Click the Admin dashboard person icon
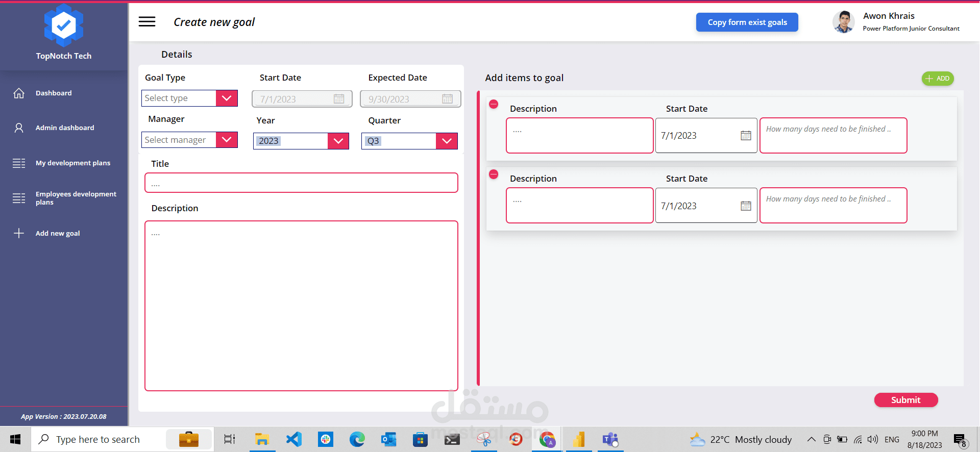The image size is (980, 452). point(19,128)
